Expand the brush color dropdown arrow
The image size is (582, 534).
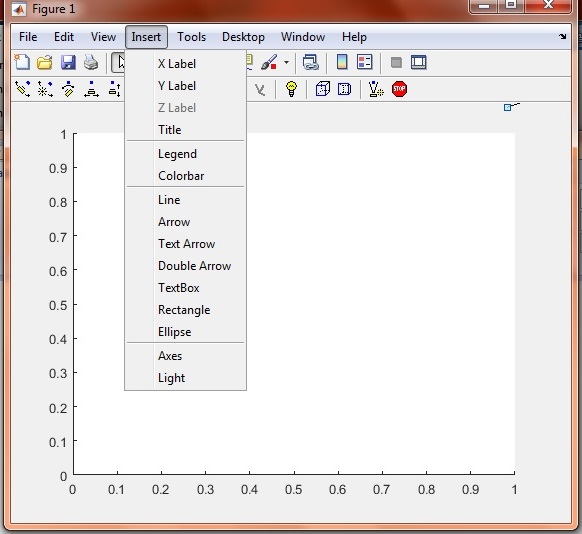(287, 62)
